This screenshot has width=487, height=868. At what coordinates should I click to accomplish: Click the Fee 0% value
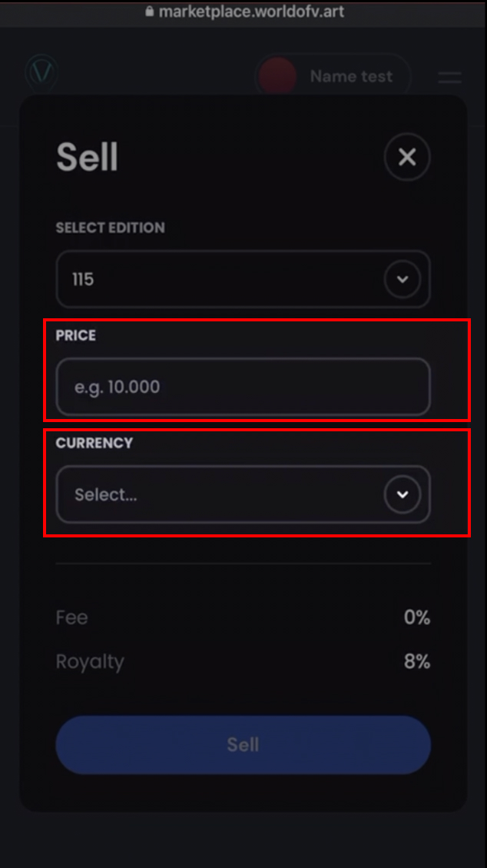(417, 617)
